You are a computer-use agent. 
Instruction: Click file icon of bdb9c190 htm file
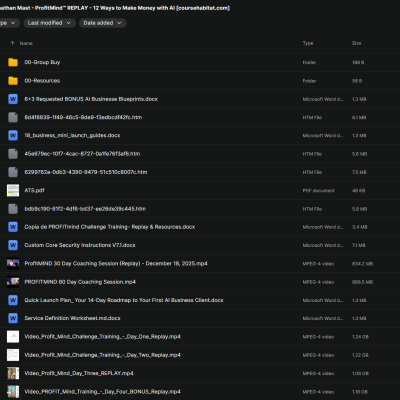[13, 209]
